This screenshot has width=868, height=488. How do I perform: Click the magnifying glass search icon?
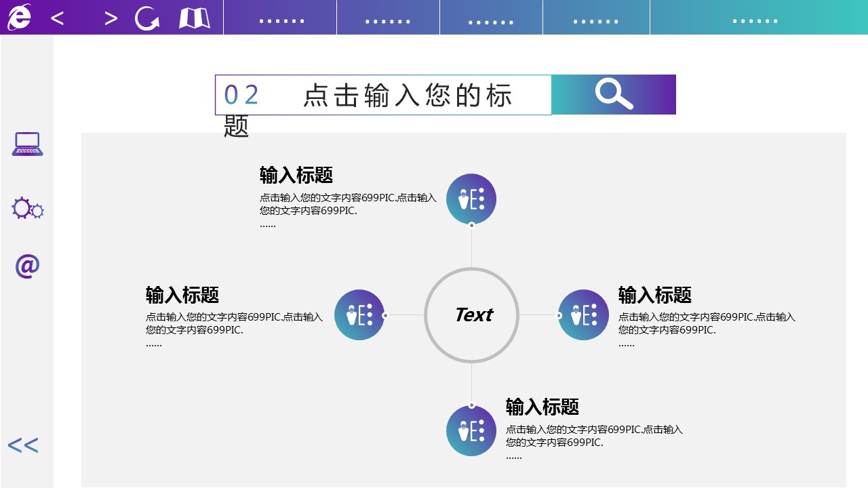coord(614,94)
